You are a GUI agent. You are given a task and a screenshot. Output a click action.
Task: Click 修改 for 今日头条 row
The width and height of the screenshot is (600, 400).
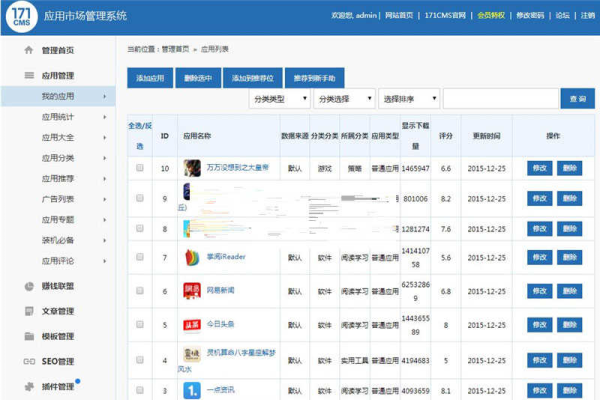point(540,325)
